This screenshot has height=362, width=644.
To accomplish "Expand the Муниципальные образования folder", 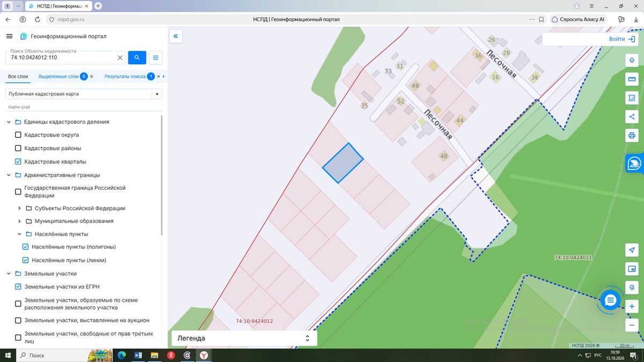I will [x=19, y=221].
